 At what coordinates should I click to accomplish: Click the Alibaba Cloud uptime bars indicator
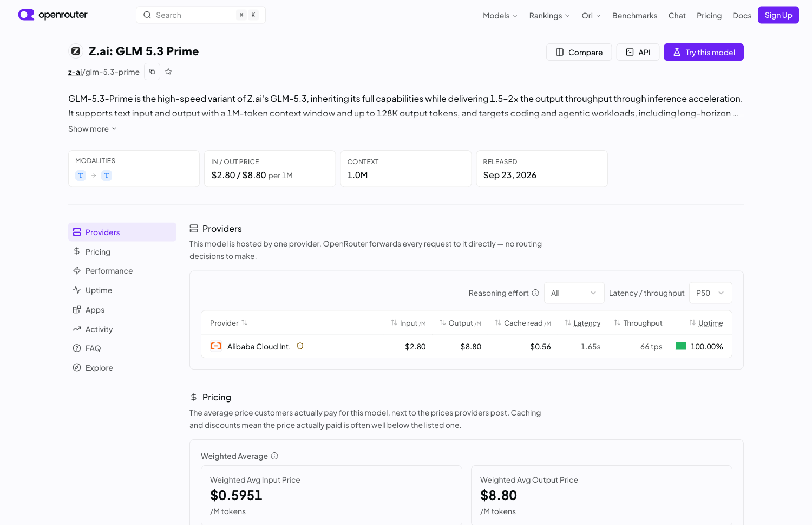click(x=681, y=346)
